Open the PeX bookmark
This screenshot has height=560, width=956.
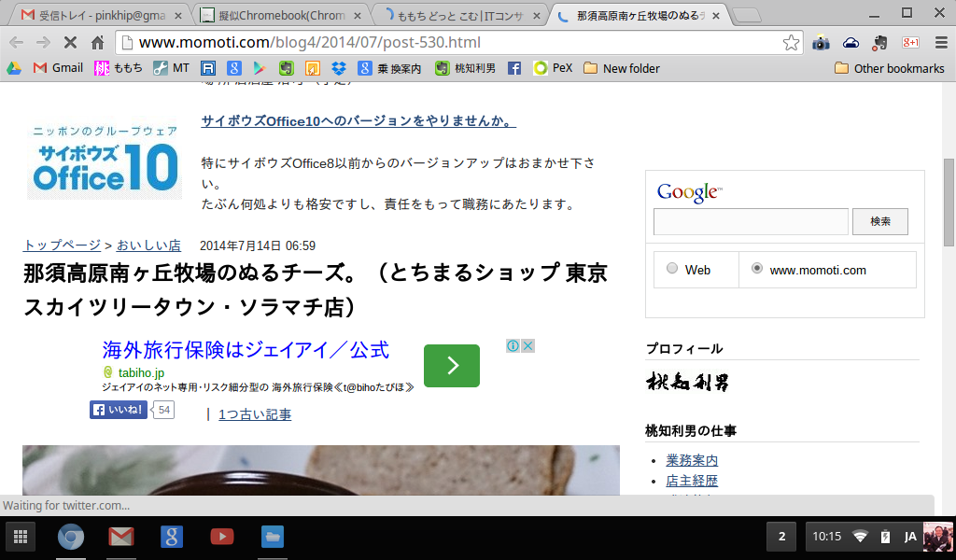553,68
